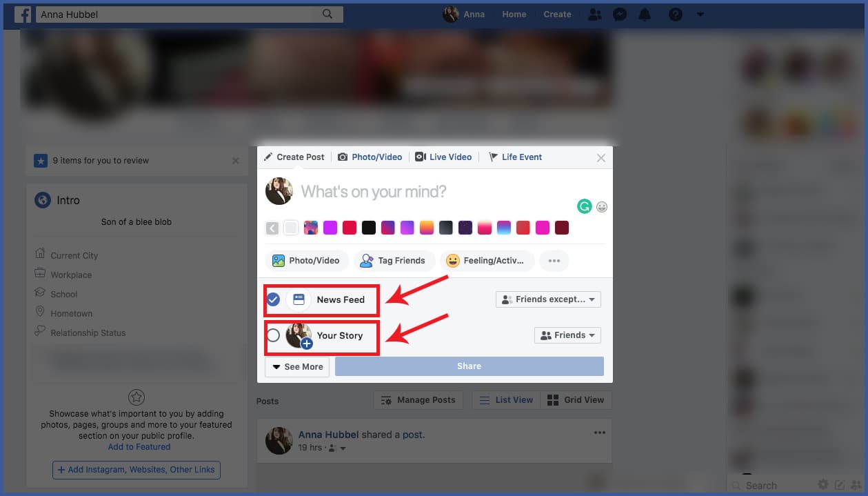Dismiss the items to review notice
Image resolution: width=868 pixels, height=496 pixels.
(x=236, y=161)
